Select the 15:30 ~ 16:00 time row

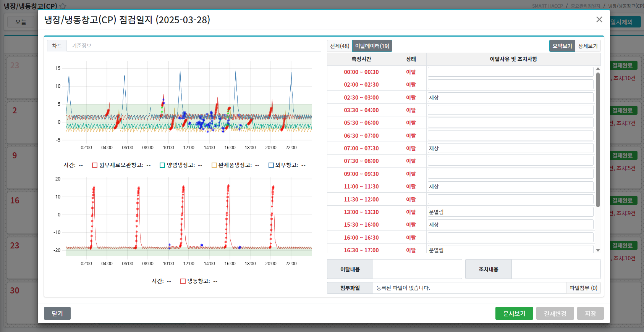(361, 225)
